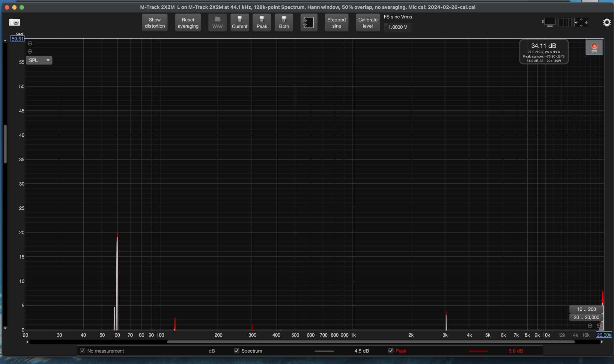
Task: Edit the 59.81 SPL axis top limit
Action: click(17, 39)
